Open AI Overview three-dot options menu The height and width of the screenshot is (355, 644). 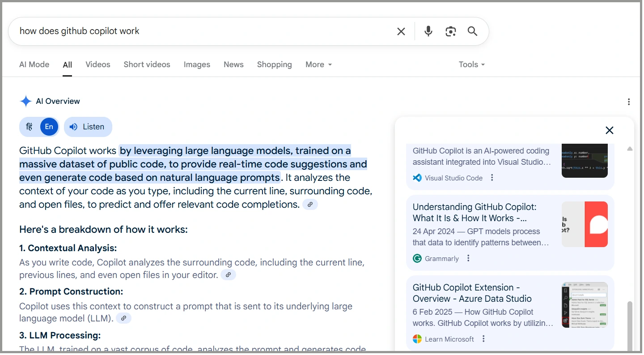pyautogui.click(x=629, y=102)
